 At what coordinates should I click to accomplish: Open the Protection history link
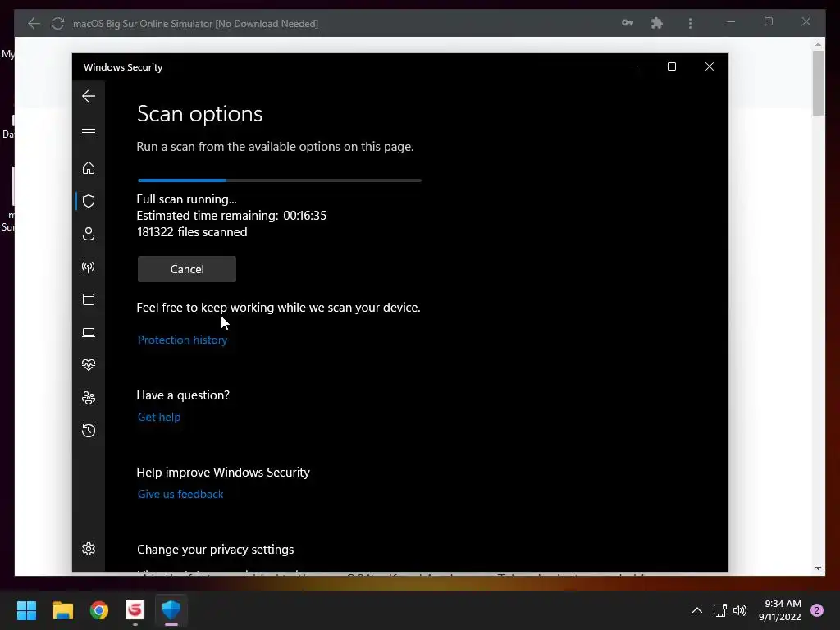pos(183,340)
